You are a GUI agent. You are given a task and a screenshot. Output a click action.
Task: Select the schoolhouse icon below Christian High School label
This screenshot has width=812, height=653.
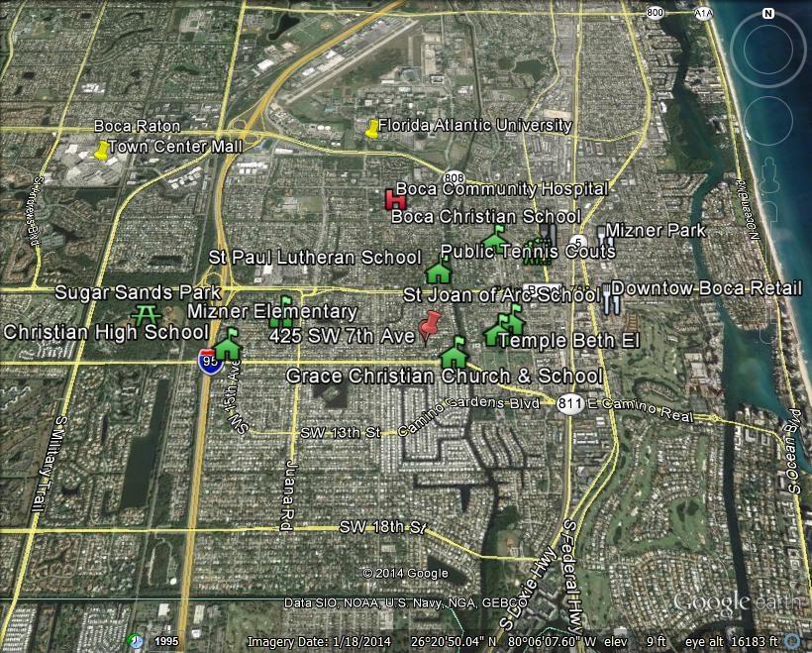point(228,344)
